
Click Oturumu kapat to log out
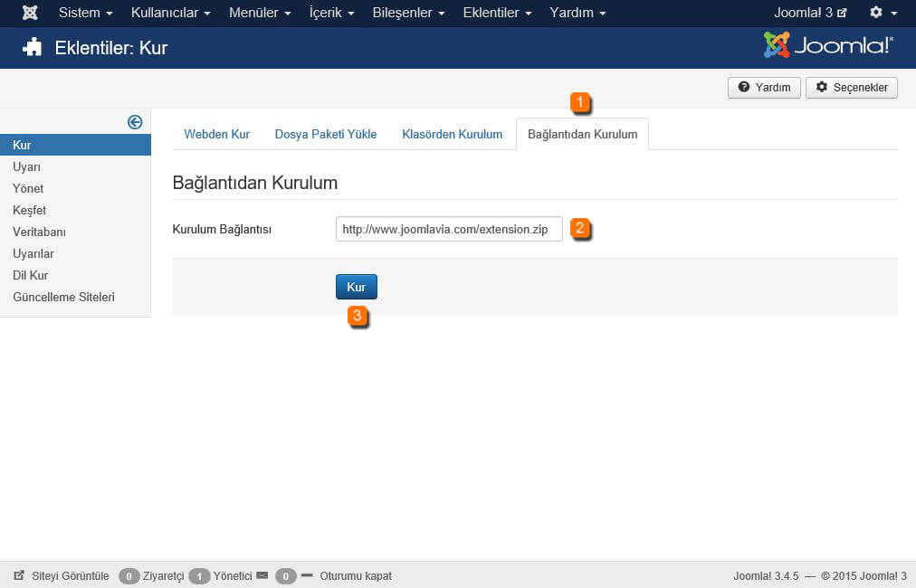[355, 575]
